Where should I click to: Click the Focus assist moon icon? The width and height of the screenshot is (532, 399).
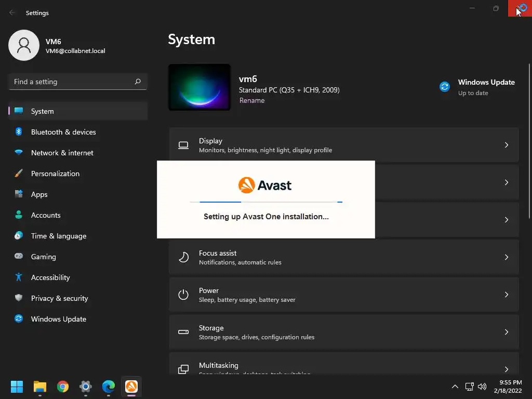tap(183, 257)
